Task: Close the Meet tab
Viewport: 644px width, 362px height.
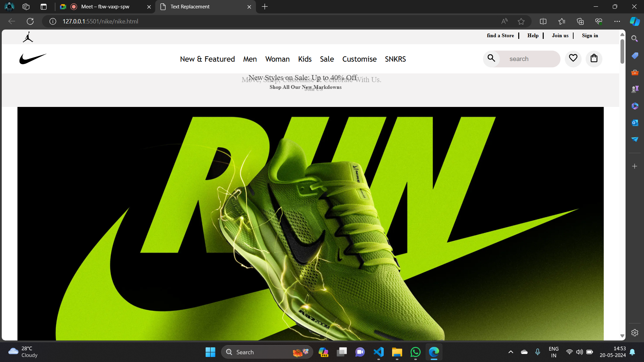Action: pos(149,7)
